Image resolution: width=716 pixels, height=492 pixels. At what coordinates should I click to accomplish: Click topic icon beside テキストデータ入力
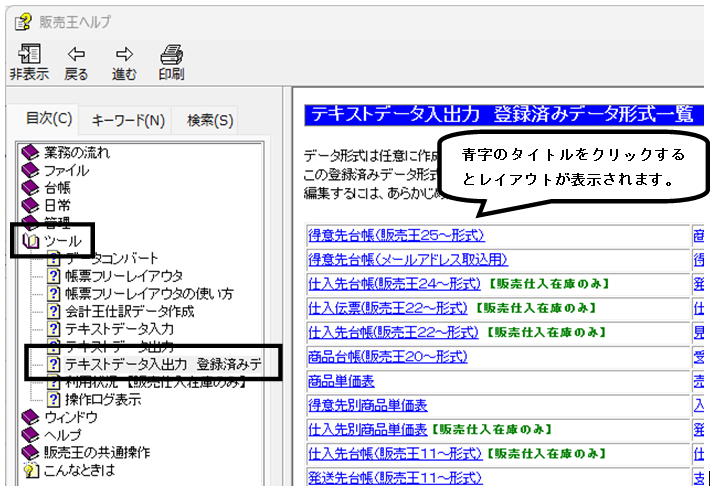(x=53, y=329)
